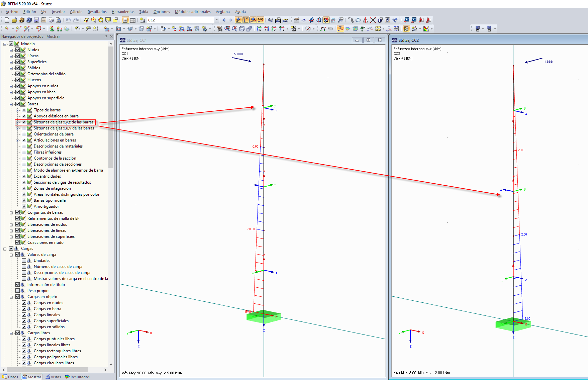Toggle the table view icon
Image resolution: width=588 pixels, height=380 pixels.
133,20
